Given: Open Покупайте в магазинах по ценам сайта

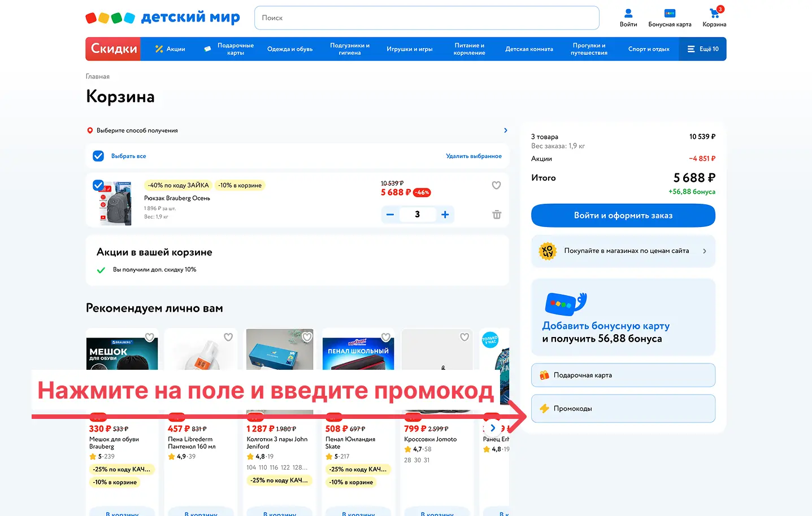Looking at the screenshot, I should [623, 251].
